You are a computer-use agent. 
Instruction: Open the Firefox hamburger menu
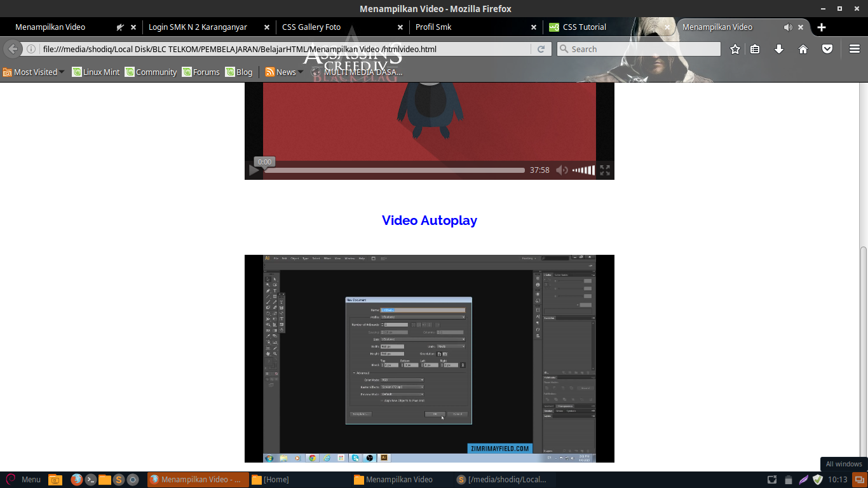(x=855, y=49)
